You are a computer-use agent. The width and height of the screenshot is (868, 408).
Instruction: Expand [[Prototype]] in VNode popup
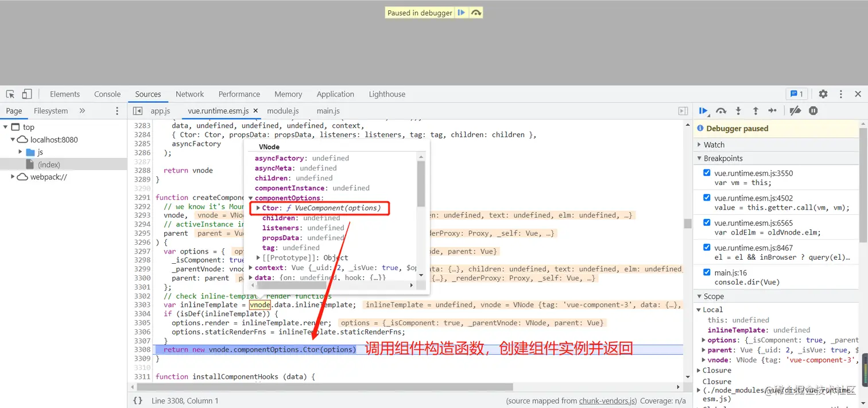pos(258,258)
